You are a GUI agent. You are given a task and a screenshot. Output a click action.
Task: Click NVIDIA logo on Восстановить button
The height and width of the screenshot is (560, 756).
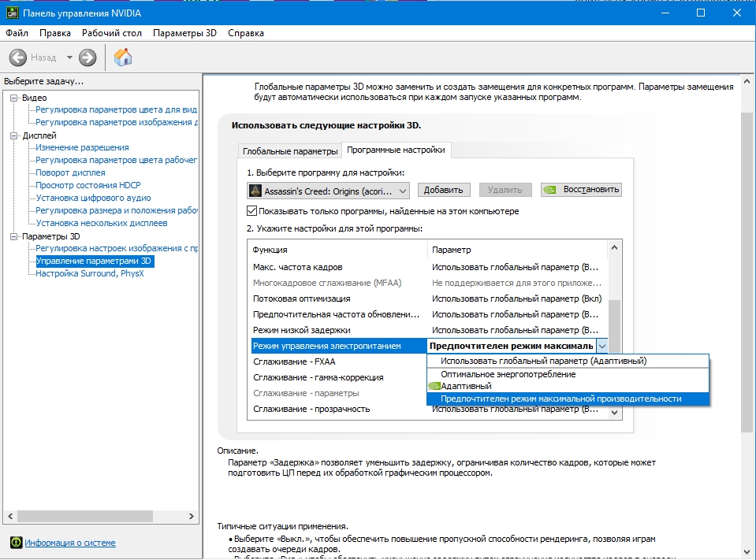549,190
